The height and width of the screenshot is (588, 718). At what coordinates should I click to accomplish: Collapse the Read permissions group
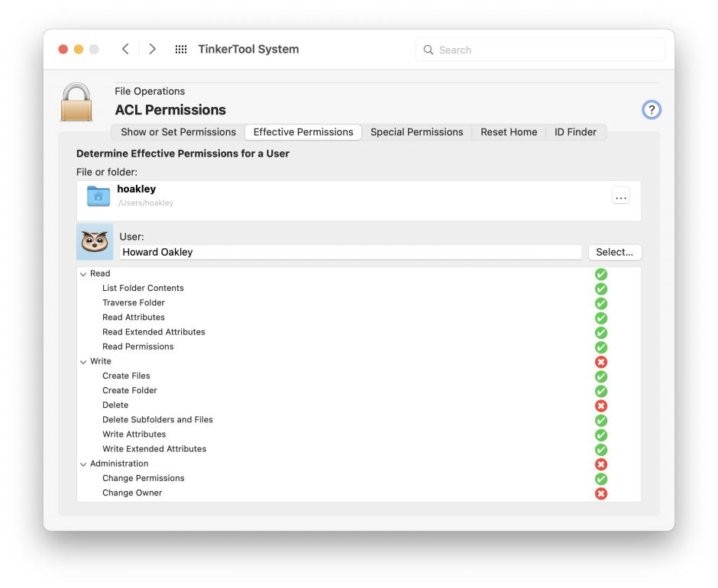point(83,274)
